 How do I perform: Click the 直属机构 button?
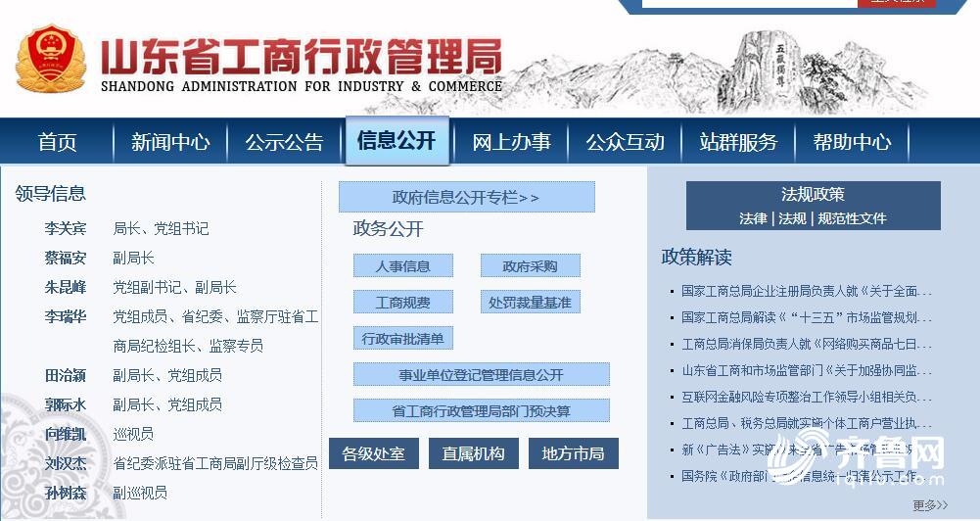coord(473,453)
